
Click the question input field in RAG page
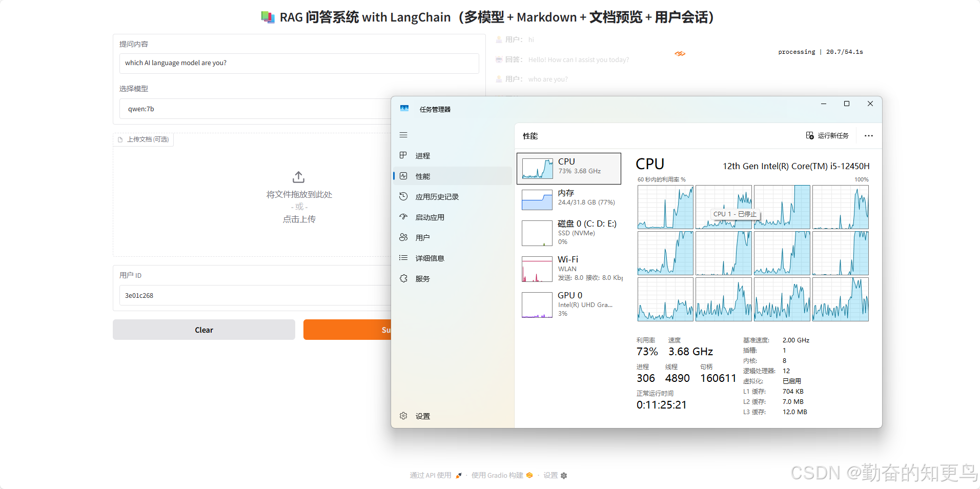coord(299,63)
